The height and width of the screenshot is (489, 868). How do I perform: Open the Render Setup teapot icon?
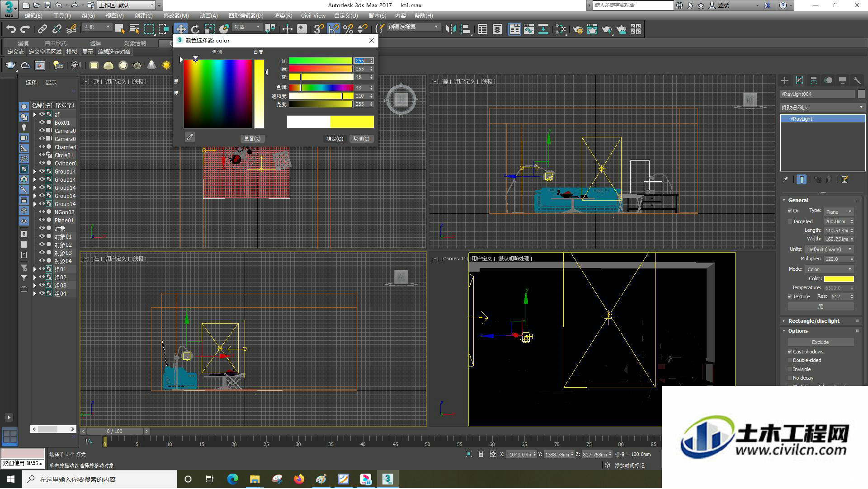click(x=578, y=29)
